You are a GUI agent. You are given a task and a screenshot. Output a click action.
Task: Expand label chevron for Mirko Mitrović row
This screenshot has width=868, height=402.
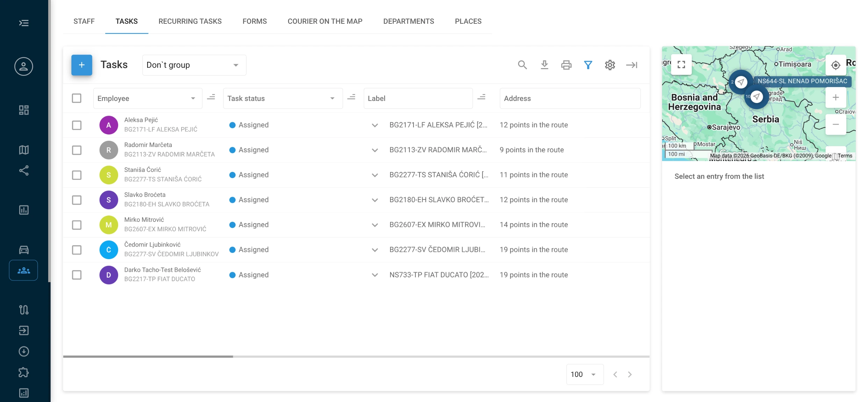(x=375, y=225)
